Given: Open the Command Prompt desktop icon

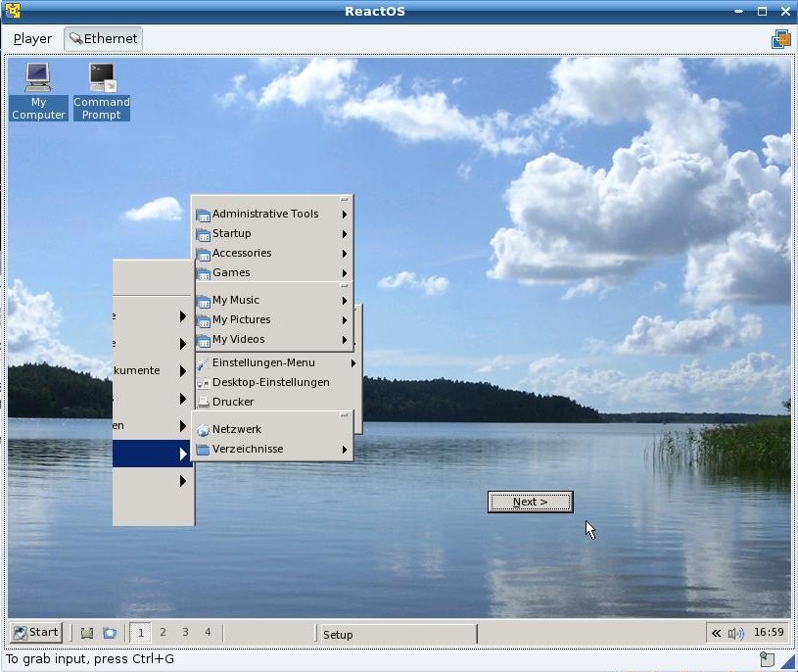Looking at the screenshot, I should (x=102, y=92).
